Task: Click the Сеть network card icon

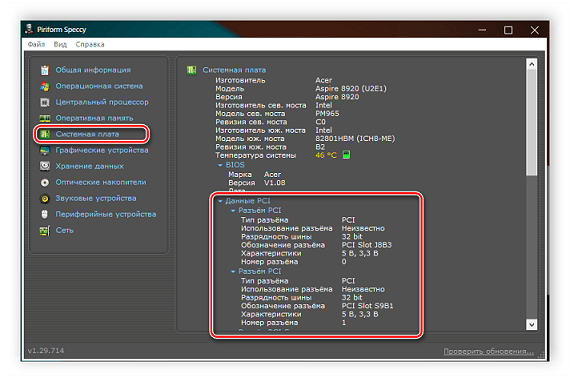Action: (x=45, y=230)
